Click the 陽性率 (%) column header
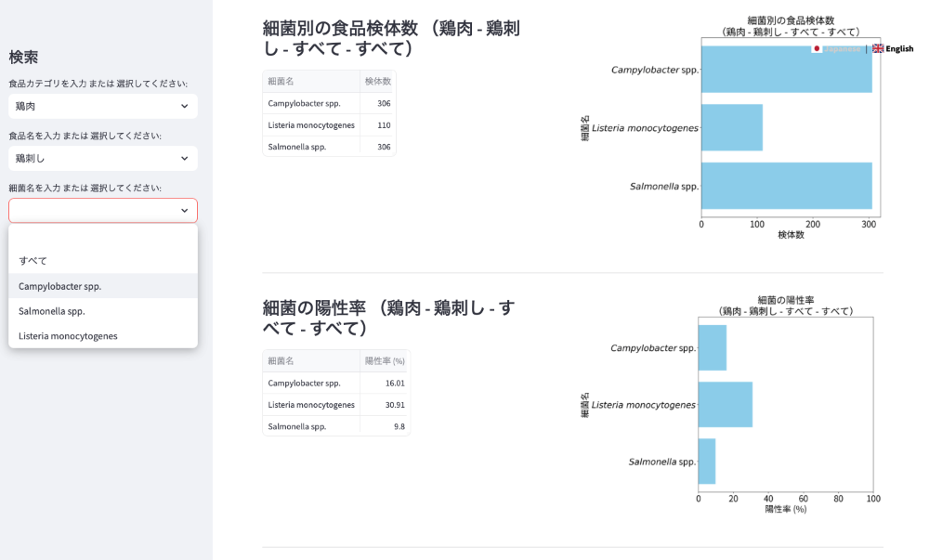Screen dimensions: 929x560 [385, 360]
